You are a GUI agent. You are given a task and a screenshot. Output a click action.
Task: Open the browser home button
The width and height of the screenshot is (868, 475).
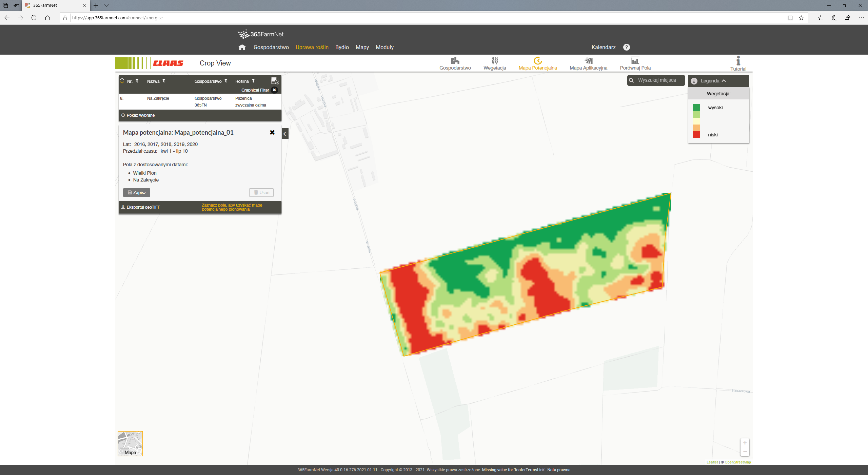click(x=47, y=18)
